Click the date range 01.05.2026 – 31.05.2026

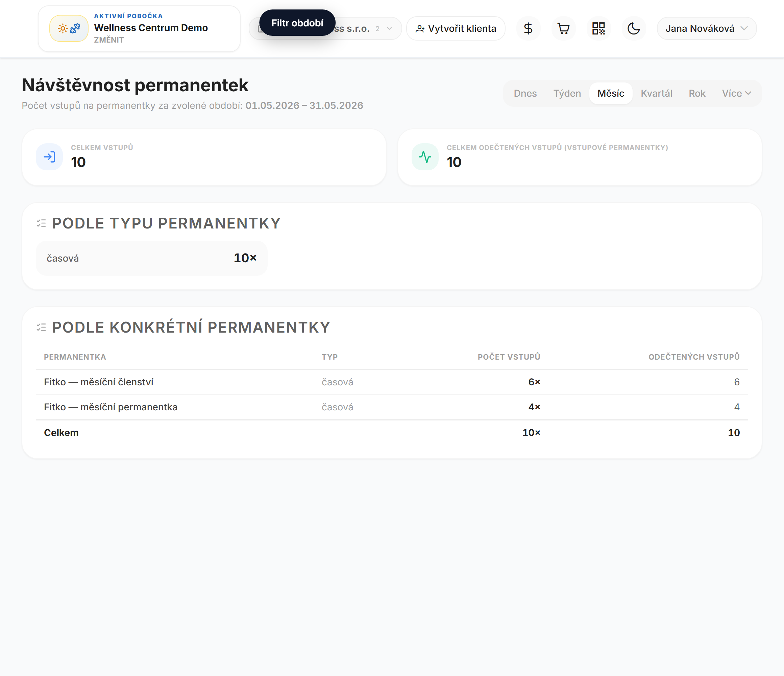[x=304, y=105]
